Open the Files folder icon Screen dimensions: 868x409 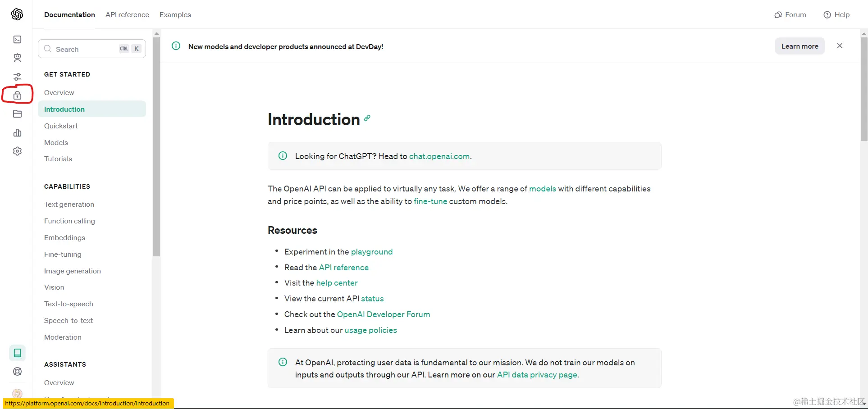(17, 114)
